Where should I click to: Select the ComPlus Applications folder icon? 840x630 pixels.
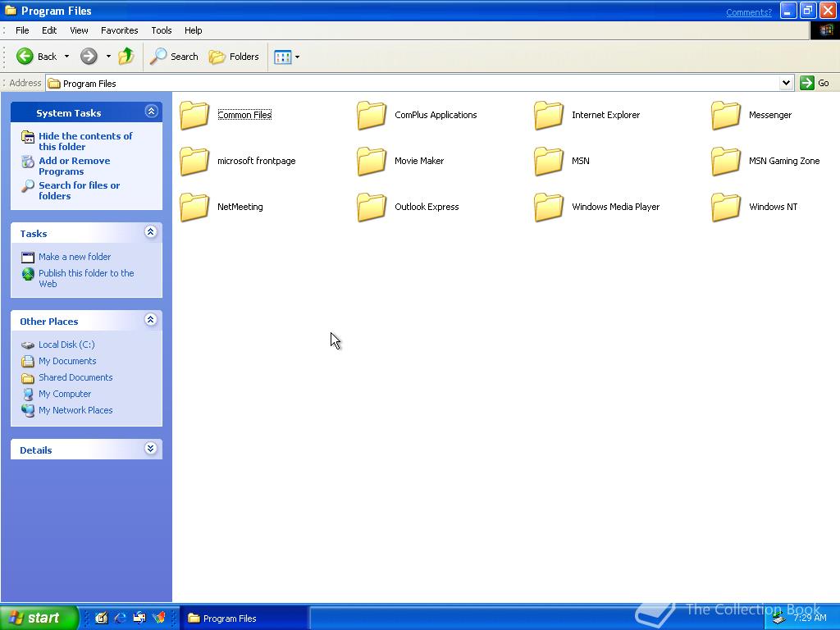(x=372, y=115)
